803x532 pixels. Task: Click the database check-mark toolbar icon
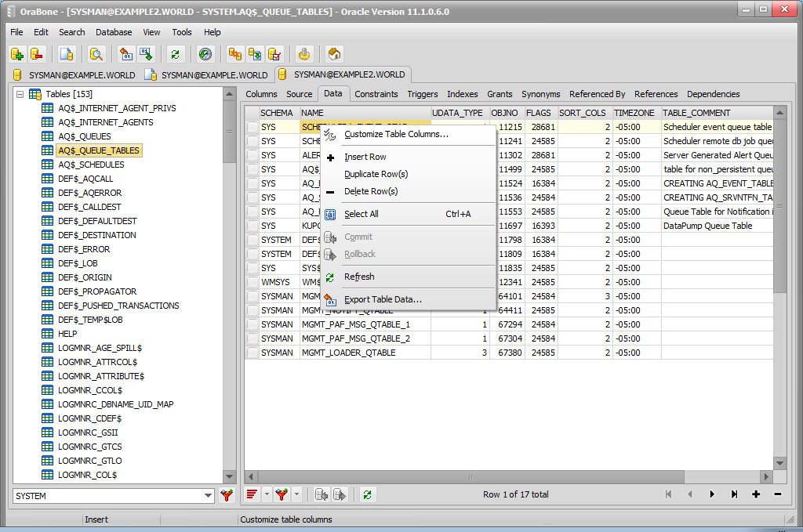point(274,54)
